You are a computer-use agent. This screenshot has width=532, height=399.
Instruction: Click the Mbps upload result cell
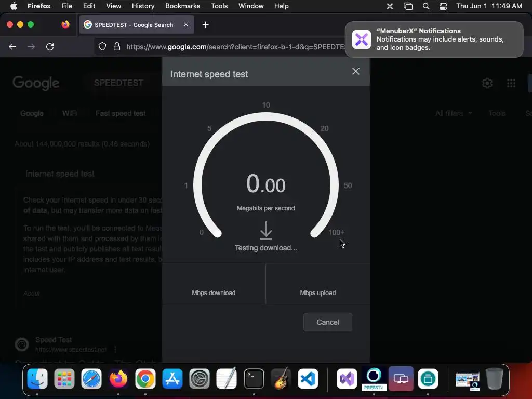coord(318,284)
